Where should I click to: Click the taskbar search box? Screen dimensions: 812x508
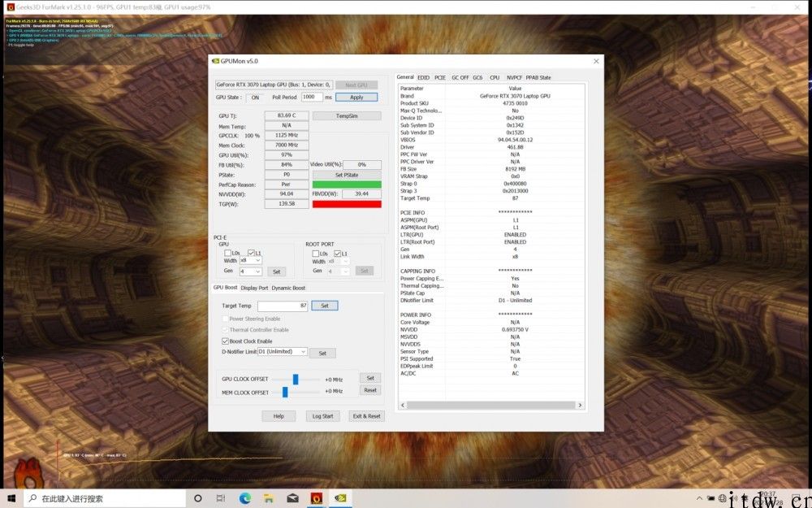tap(105, 498)
